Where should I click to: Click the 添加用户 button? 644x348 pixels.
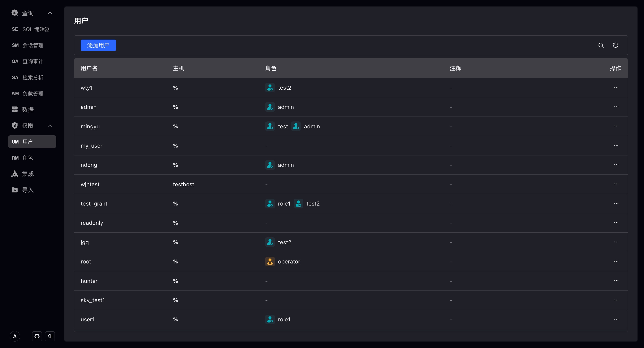98,45
